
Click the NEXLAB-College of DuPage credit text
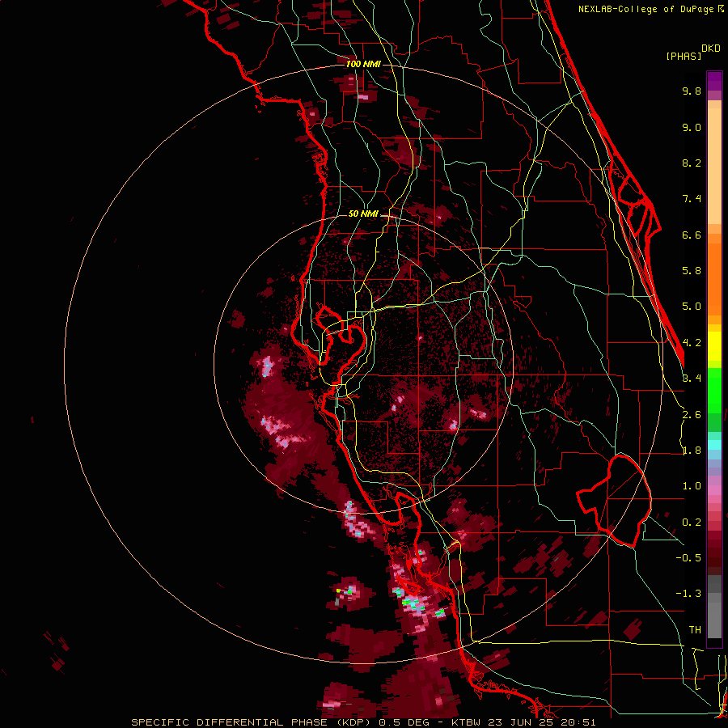[x=651, y=9]
